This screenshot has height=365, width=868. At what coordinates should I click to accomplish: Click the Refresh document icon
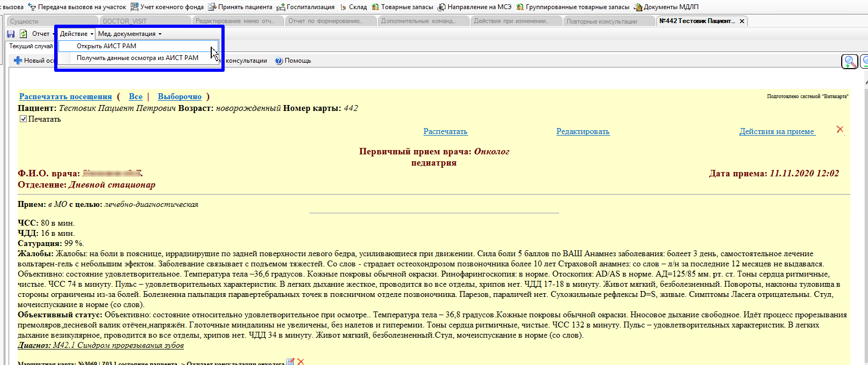(x=23, y=34)
